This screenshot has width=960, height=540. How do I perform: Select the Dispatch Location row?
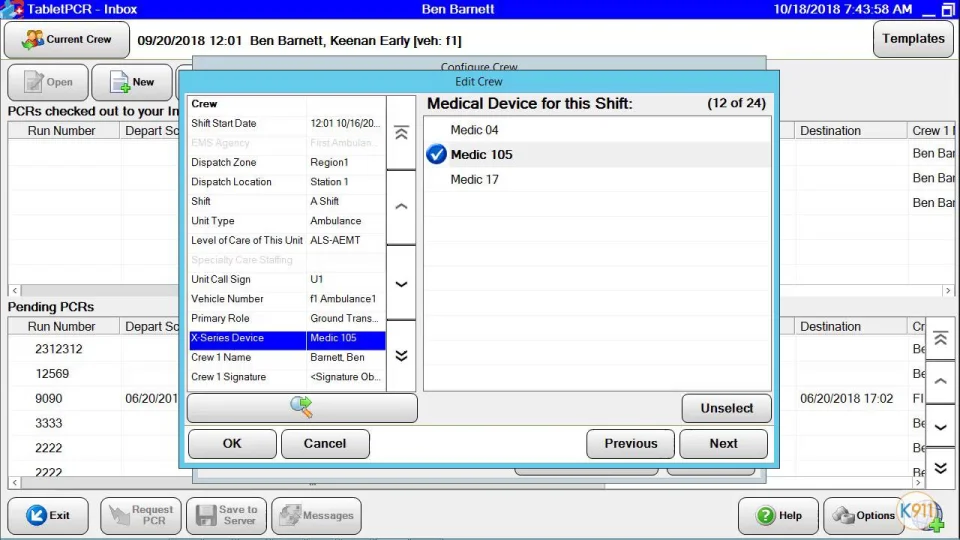coord(287,182)
